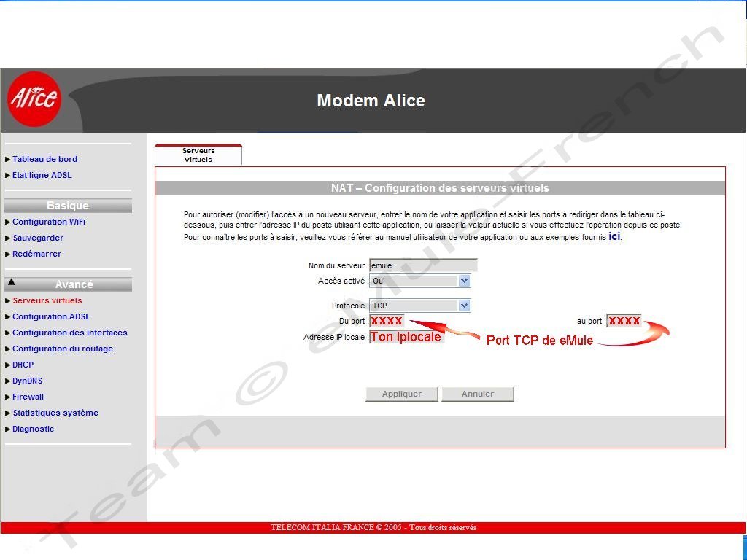Click the arrow bullet beside DHCP

(7, 365)
